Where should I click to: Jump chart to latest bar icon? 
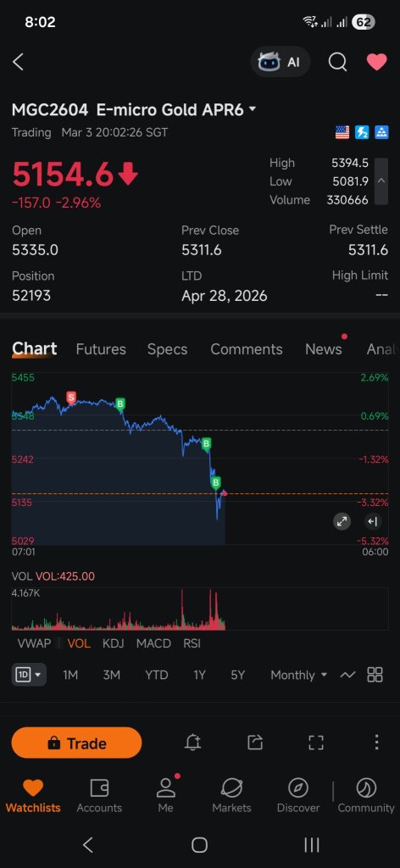[373, 521]
